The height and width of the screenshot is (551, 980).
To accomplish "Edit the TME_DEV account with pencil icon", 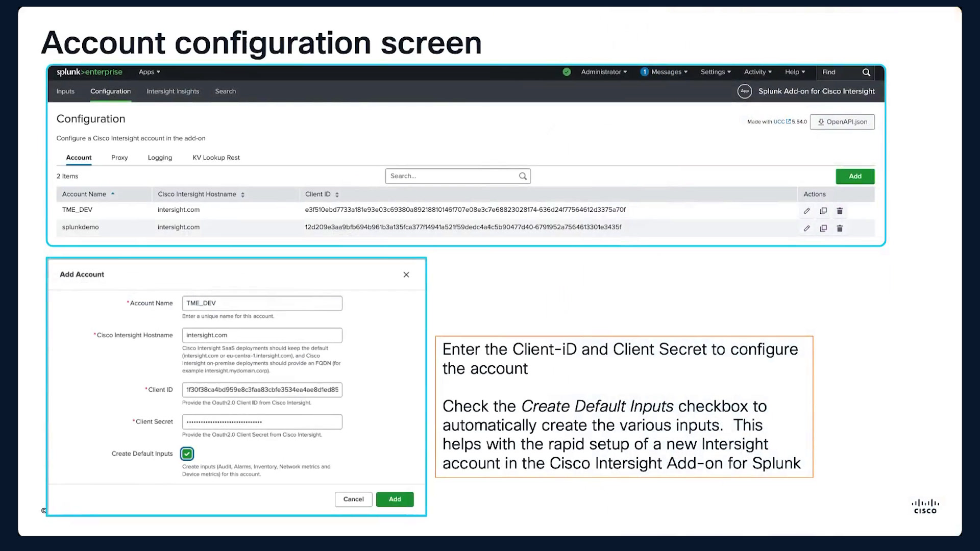I will 806,211.
